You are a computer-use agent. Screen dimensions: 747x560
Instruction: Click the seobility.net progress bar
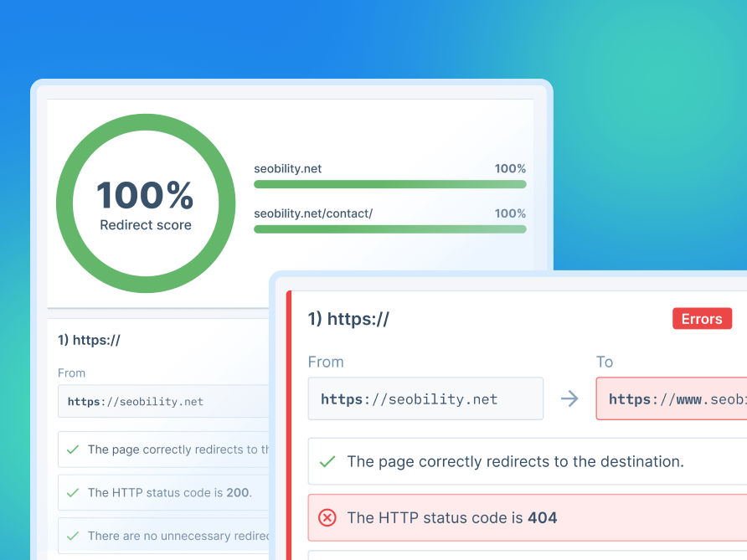coord(389,184)
